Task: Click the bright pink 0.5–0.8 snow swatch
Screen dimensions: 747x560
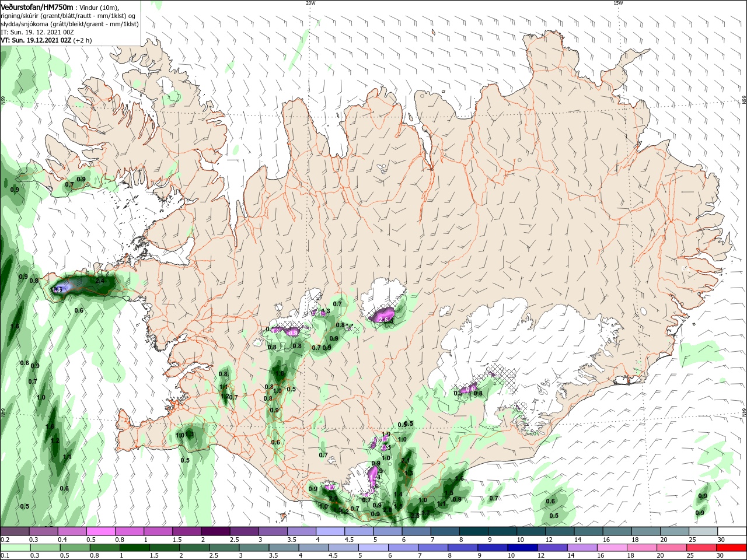Action: 100,531
